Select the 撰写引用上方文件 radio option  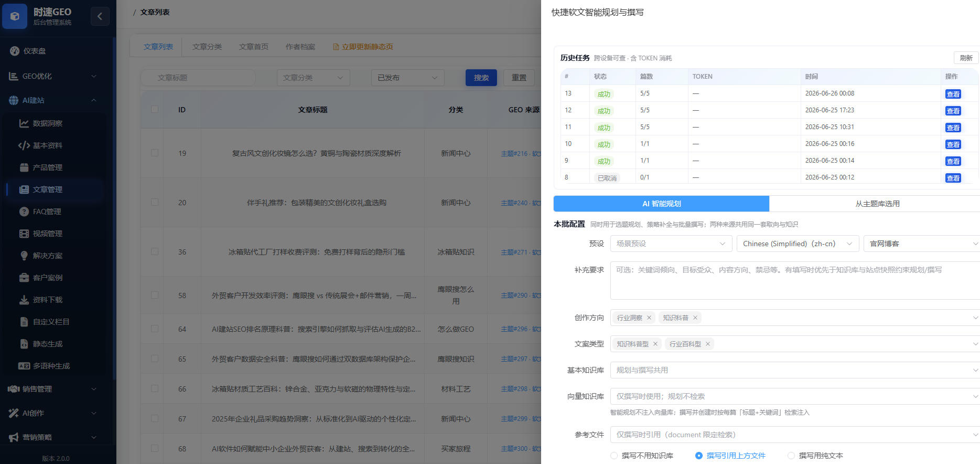[699, 456]
